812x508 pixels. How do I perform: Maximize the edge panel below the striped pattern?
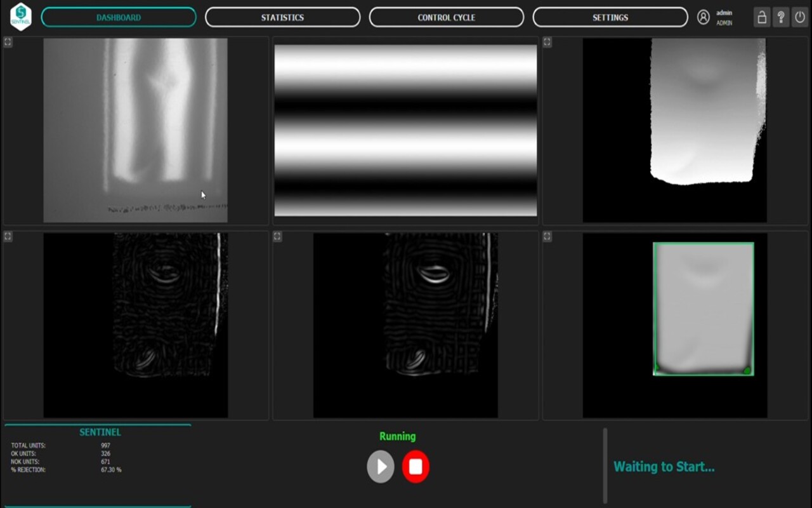pyautogui.click(x=277, y=236)
